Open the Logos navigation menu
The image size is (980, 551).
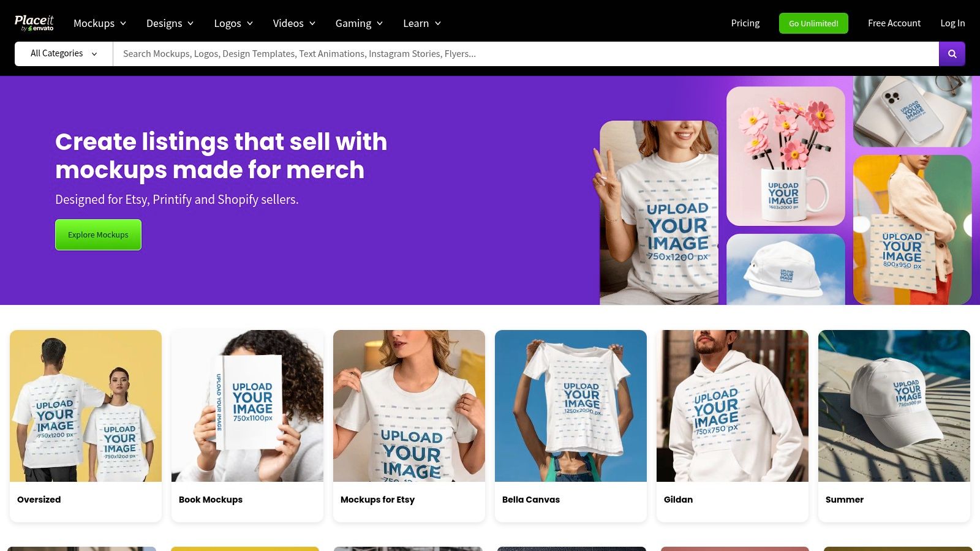tap(233, 23)
